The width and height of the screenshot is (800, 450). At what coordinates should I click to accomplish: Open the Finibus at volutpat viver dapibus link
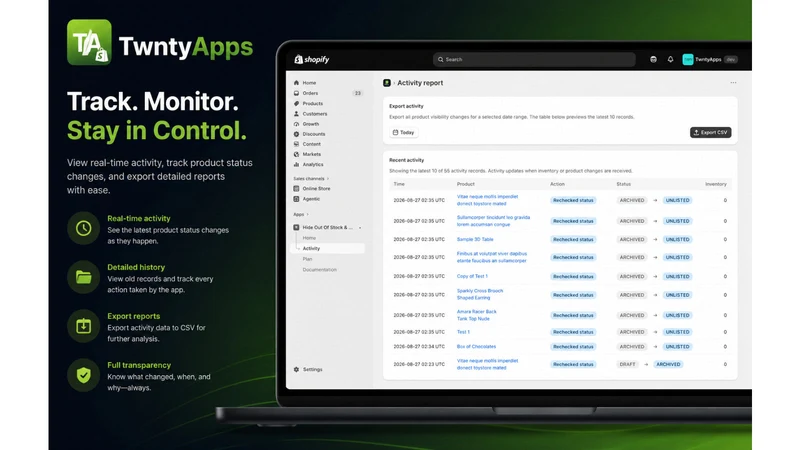492,257
